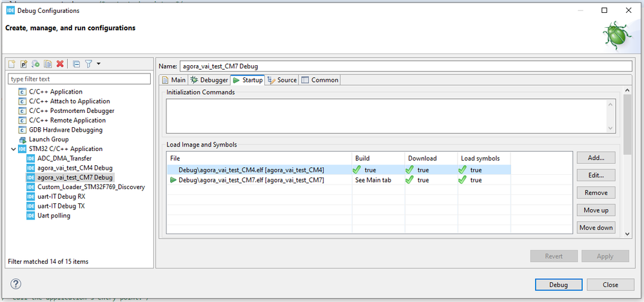Click Load symbols true for CM4.elf
The height and width of the screenshot is (302, 644).
pos(484,170)
